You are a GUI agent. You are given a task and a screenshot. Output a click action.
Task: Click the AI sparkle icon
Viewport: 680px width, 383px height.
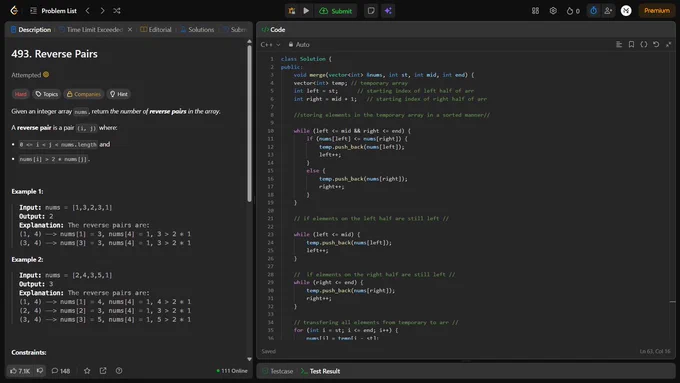click(388, 11)
